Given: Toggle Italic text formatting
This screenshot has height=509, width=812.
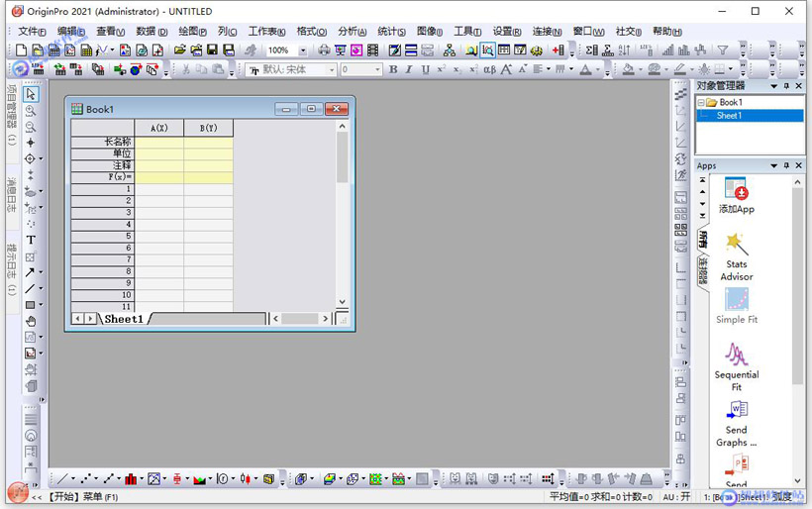Looking at the screenshot, I should (x=409, y=69).
